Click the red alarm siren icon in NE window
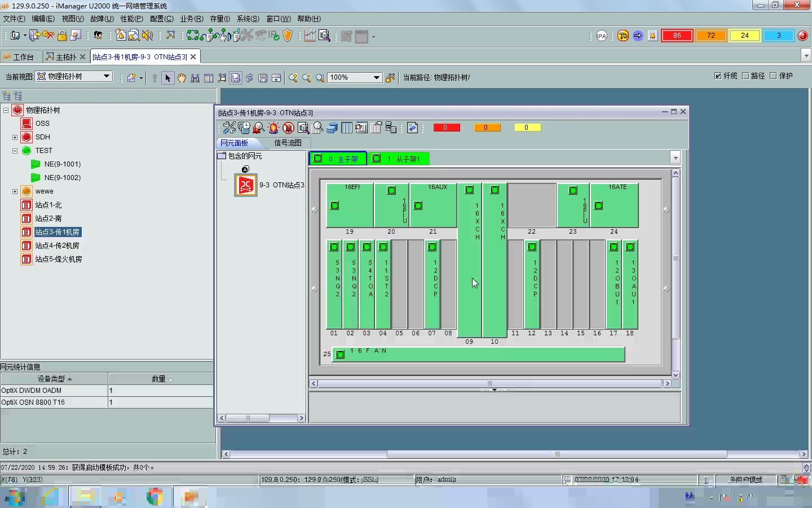This screenshot has width=812, height=508. tap(273, 128)
